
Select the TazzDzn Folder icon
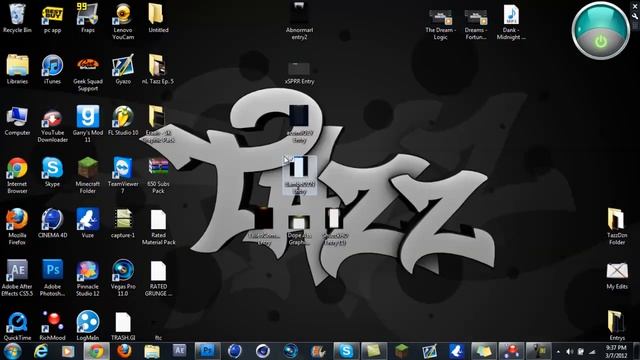(617, 227)
